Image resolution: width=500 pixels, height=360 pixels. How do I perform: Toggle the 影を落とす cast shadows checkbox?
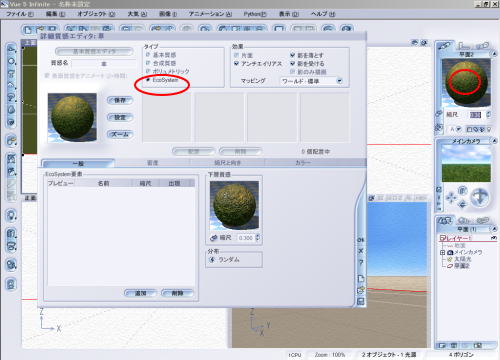[293, 55]
